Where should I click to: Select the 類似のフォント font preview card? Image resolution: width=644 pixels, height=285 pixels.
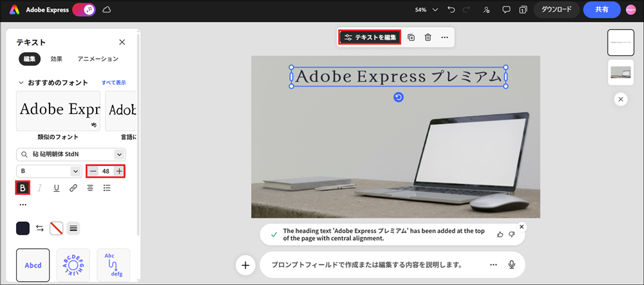tap(58, 111)
